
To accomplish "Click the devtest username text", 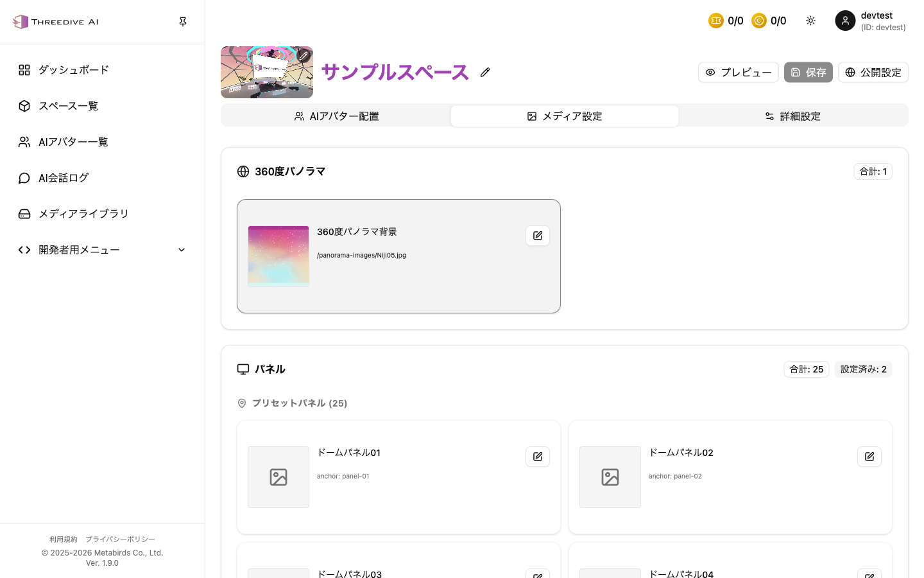I will coord(877,15).
